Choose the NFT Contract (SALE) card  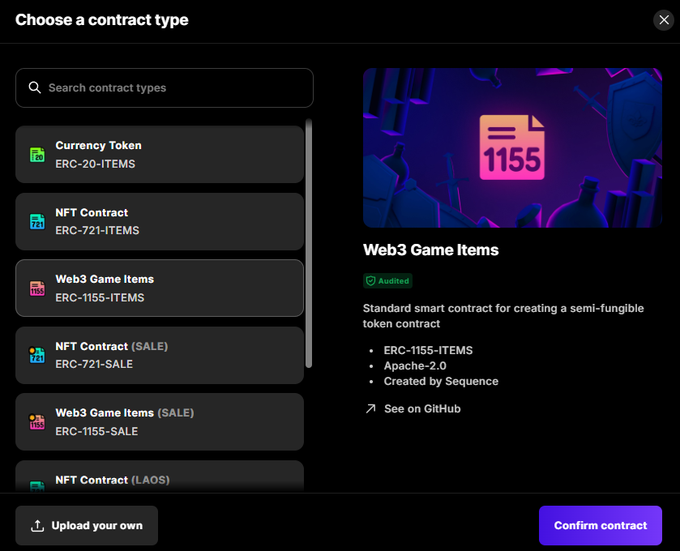160,355
